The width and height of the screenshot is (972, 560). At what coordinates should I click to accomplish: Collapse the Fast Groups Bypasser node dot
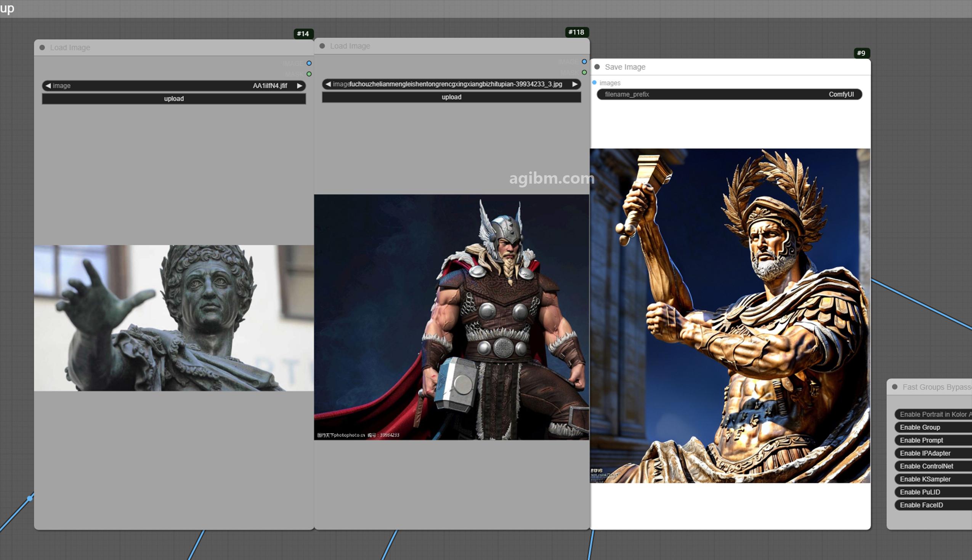(895, 387)
